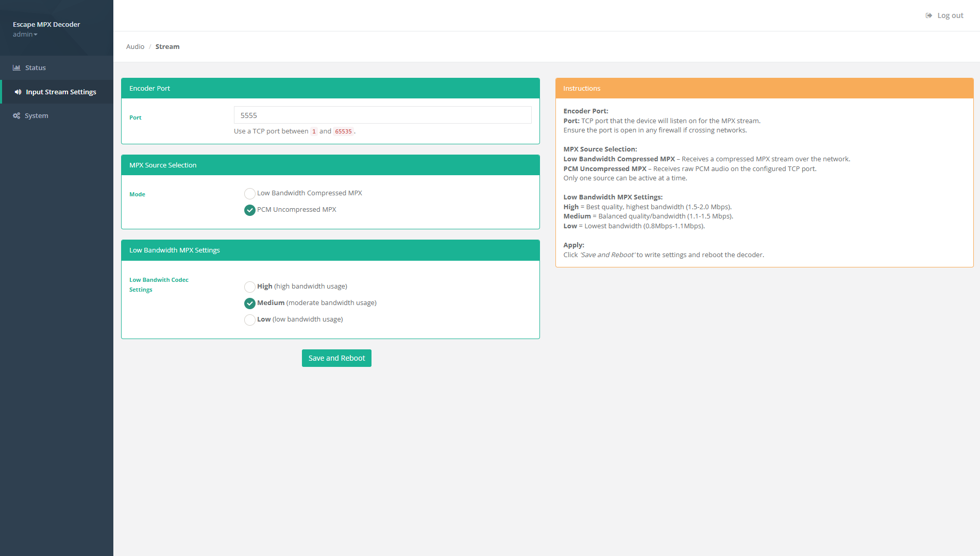Select the High codec setting
The height and width of the screenshot is (556, 980).
point(250,287)
